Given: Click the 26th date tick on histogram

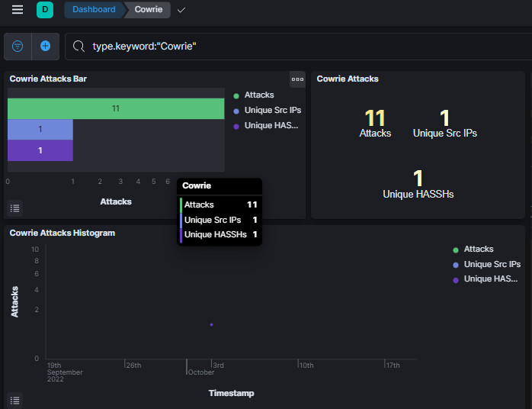Looking at the screenshot, I should tap(133, 366).
